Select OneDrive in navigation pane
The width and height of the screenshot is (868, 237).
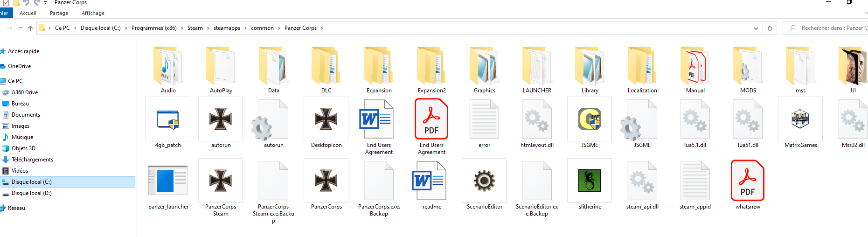19,66
